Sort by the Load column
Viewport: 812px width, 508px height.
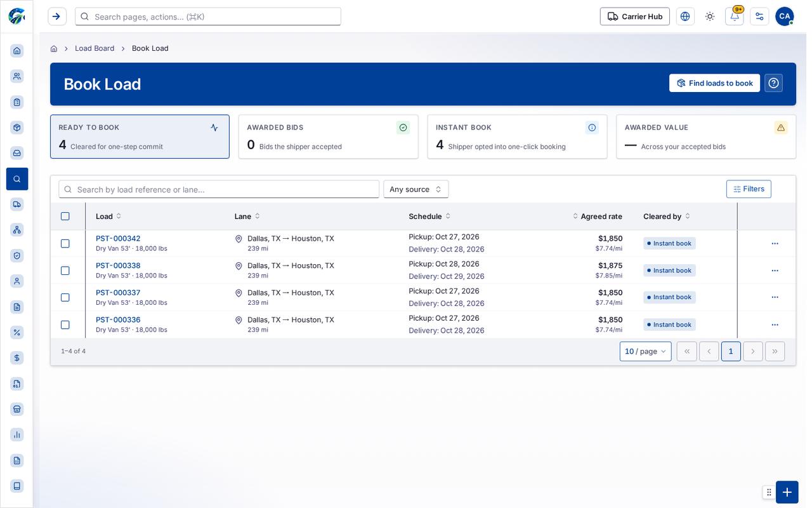[x=108, y=217]
